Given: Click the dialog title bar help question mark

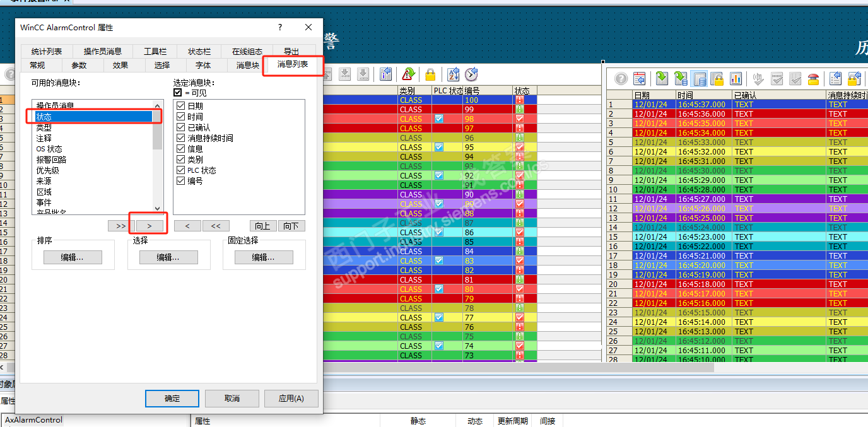Looking at the screenshot, I should pyautogui.click(x=279, y=28).
